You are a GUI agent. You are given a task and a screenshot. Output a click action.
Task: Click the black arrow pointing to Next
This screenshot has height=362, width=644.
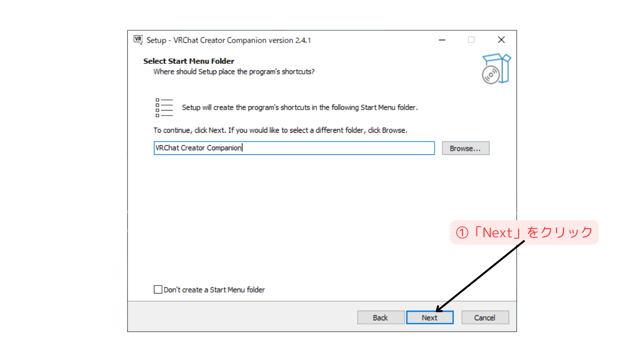point(480,277)
